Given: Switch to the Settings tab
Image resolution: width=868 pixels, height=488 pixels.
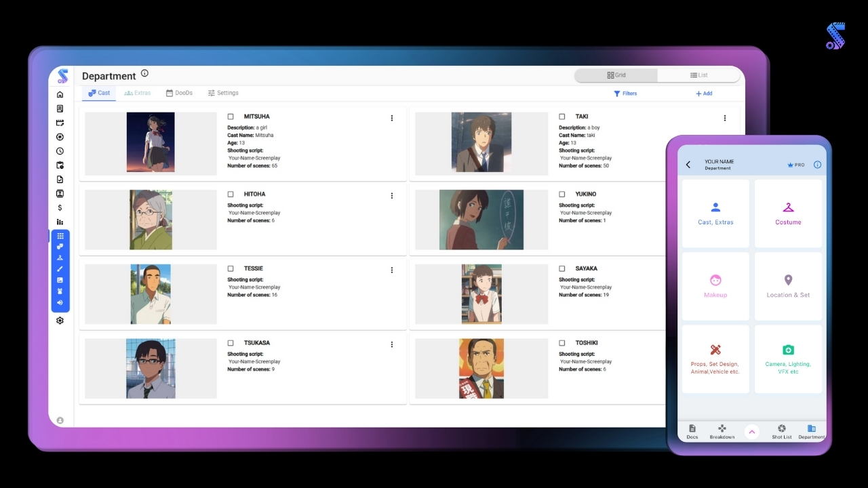Looking at the screenshot, I should (x=223, y=93).
